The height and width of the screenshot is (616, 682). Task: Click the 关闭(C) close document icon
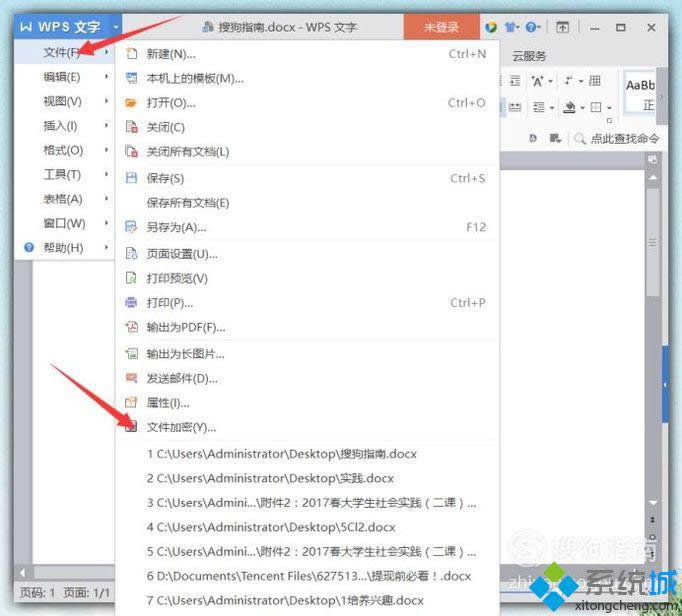pos(131,127)
